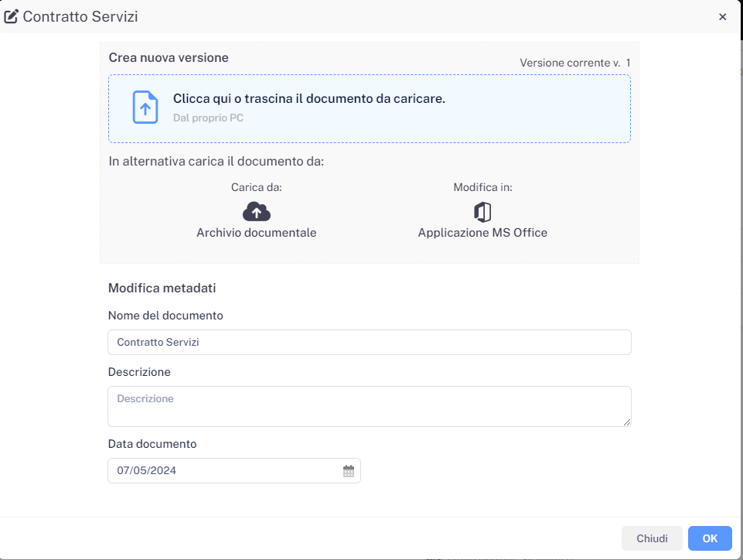Click the cloud upload icon
Image resolution: width=743 pixels, height=560 pixels.
(x=256, y=211)
